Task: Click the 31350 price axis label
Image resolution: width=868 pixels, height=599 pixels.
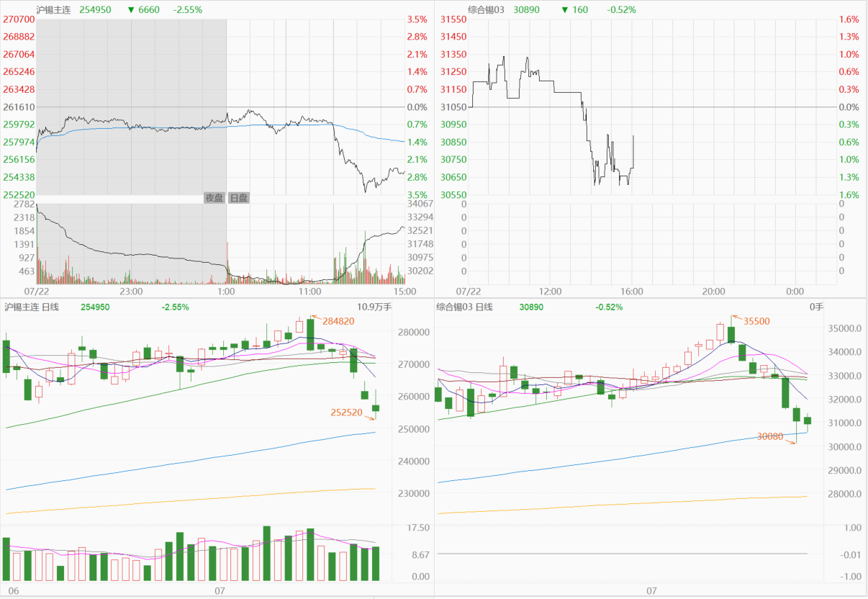Action: tap(453, 55)
